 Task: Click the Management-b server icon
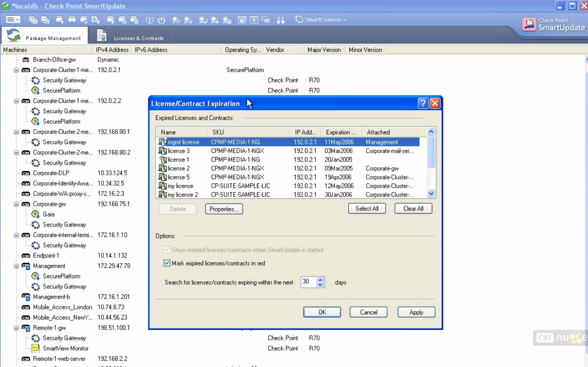(x=26, y=297)
